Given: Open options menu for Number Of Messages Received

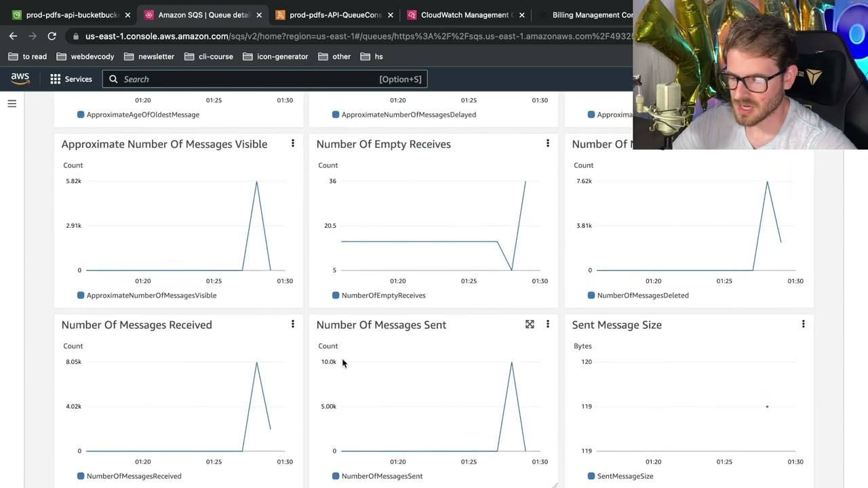Looking at the screenshot, I should (x=293, y=325).
